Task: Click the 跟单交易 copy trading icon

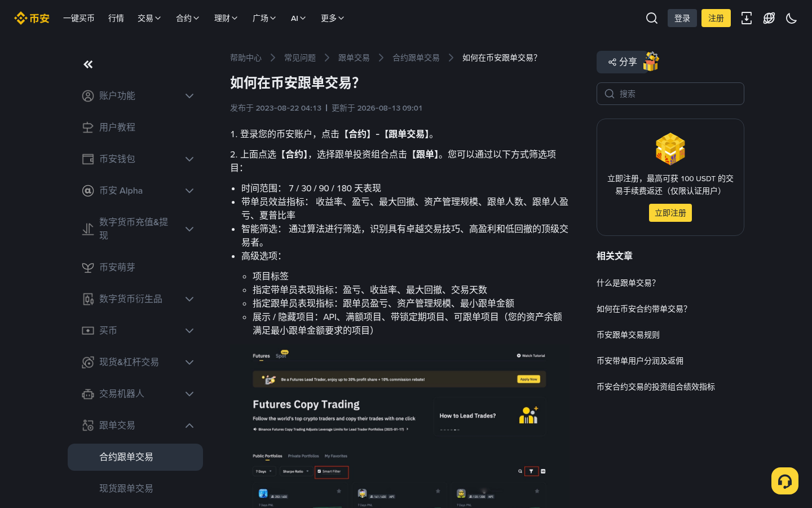Action: [x=88, y=426]
